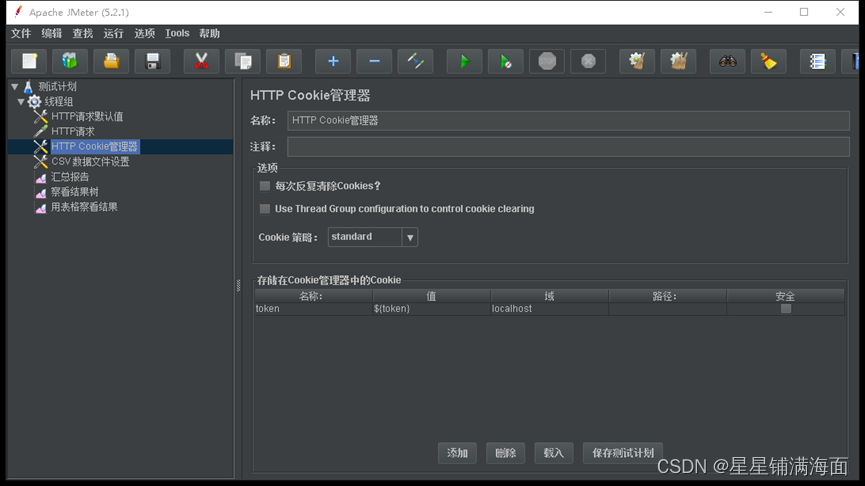Screen dimensions: 865x486
Task: Click the token name cell
Action: click(x=313, y=309)
